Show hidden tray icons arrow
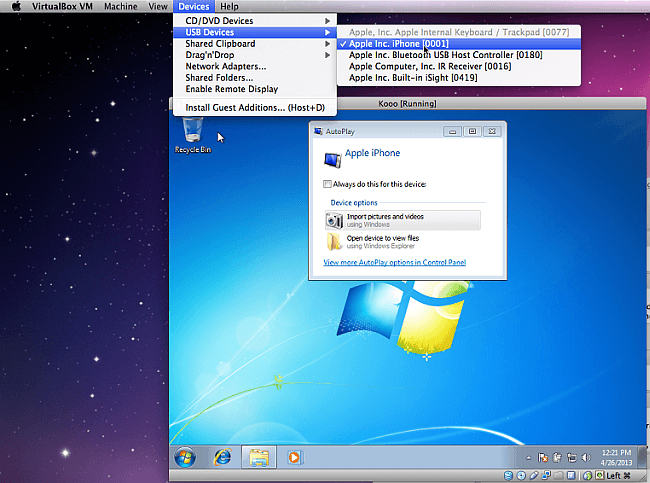This screenshot has height=483, width=650. [529, 458]
